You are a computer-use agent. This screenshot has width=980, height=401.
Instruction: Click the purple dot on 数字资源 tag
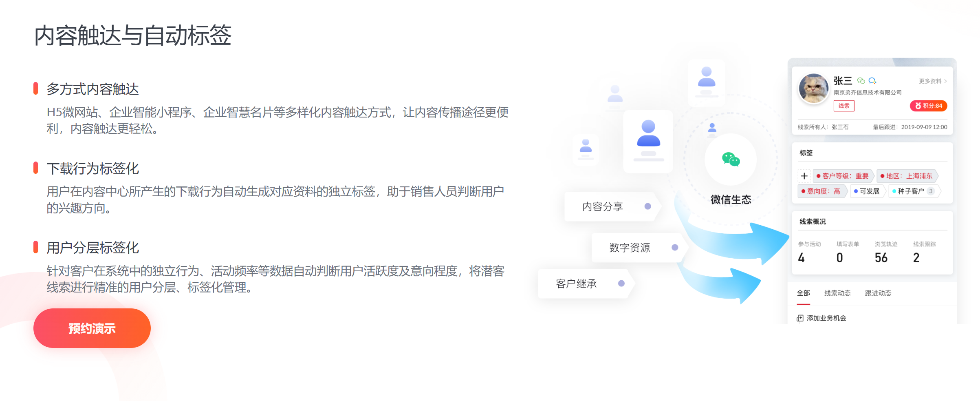tap(675, 248)
